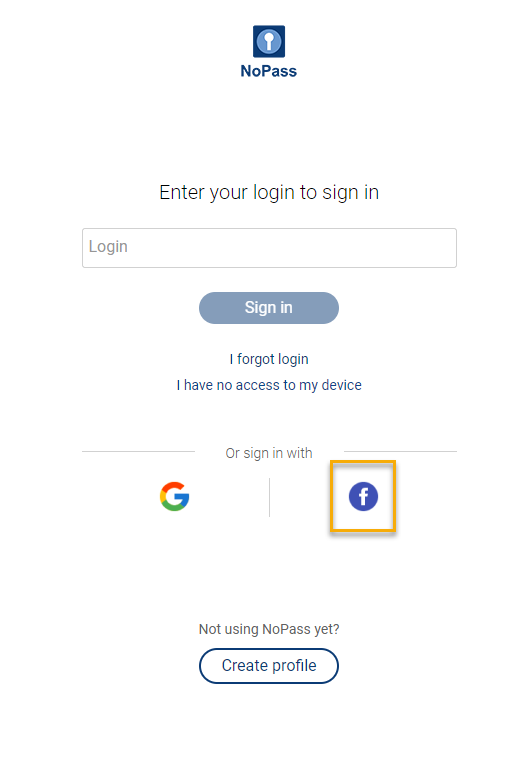The image size is (526, 777).
Task: Click the Enter your login heading
Action: 269,192
